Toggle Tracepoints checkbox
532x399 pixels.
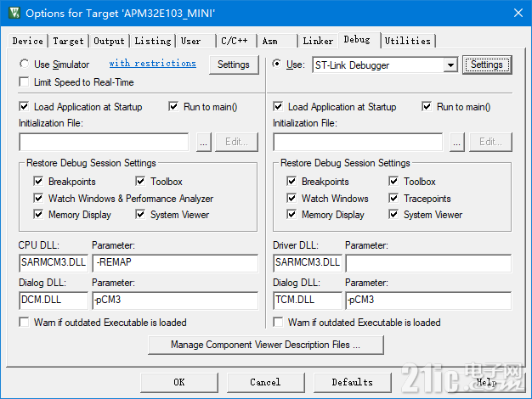pyautogui.click(x=393, y=198)
